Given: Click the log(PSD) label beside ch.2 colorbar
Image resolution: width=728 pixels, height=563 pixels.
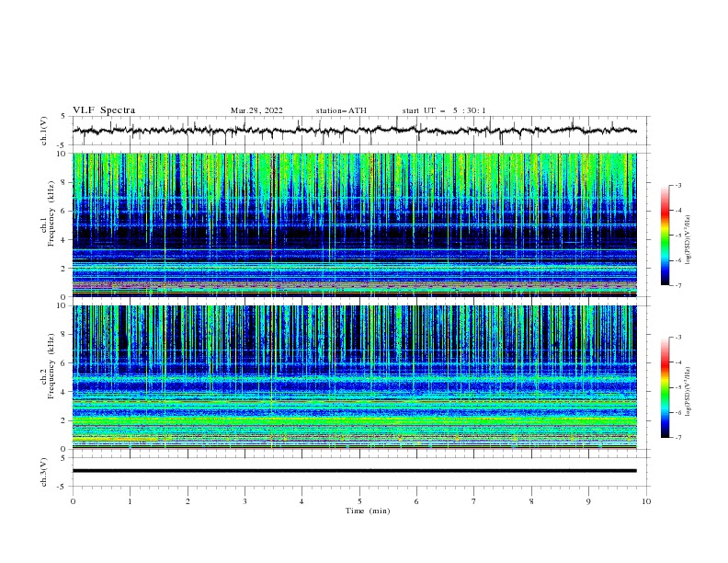Looking at the screenshot, I should pyautogui.click(x=688, y=392).
